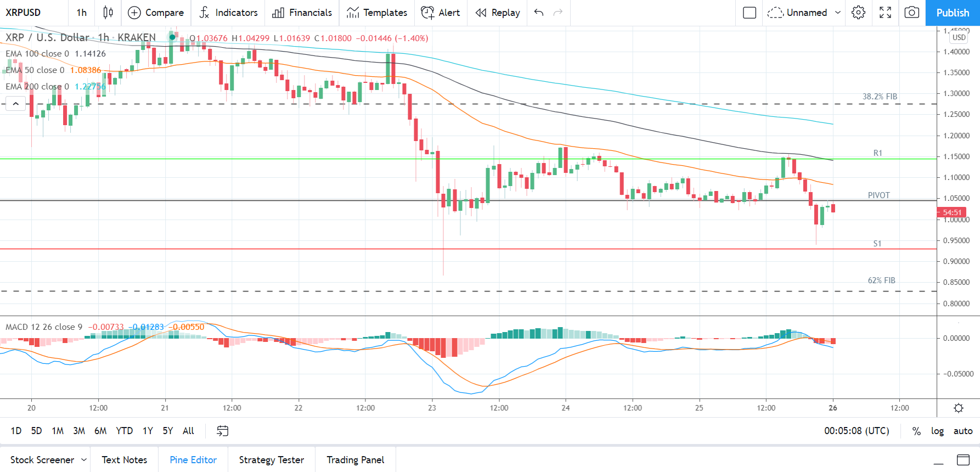
Task: Open the Compare symbol dialog
Action: click(x=156, y=13)
